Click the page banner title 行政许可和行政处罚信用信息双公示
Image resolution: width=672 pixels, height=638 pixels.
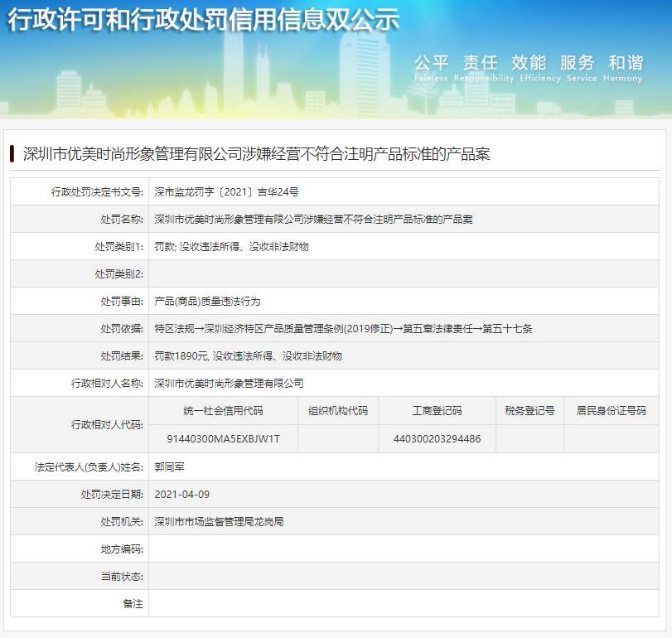pyautogui.click(x=204, y=19)
